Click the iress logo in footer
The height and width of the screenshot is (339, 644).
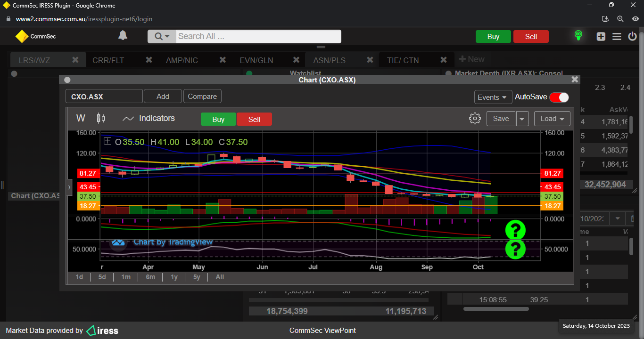tap(102, 331)
